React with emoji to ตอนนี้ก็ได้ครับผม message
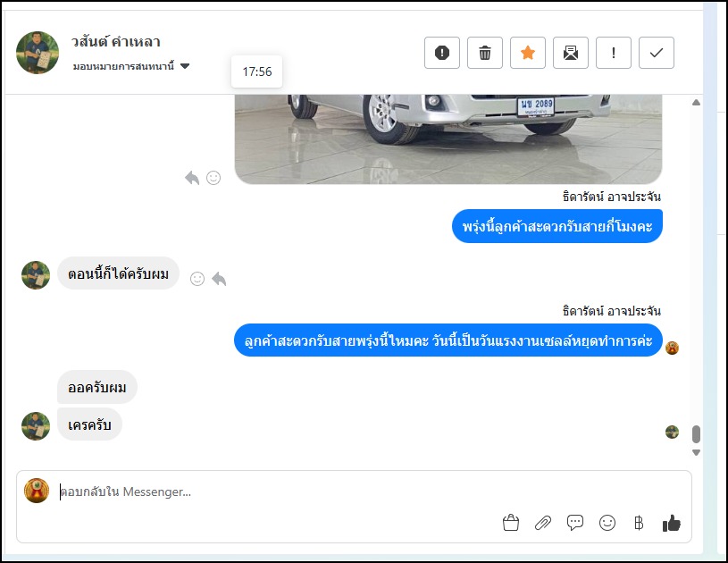This screenshot has height=563, width=728. 197,279
